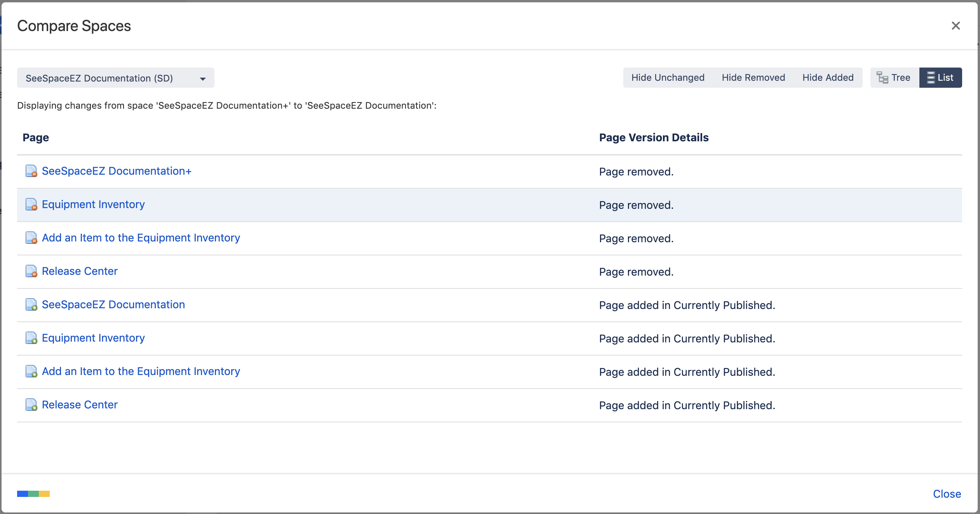Toggle Hide Removed filter
This screenshot has width=980, height=514.
[x=753, y=78]
